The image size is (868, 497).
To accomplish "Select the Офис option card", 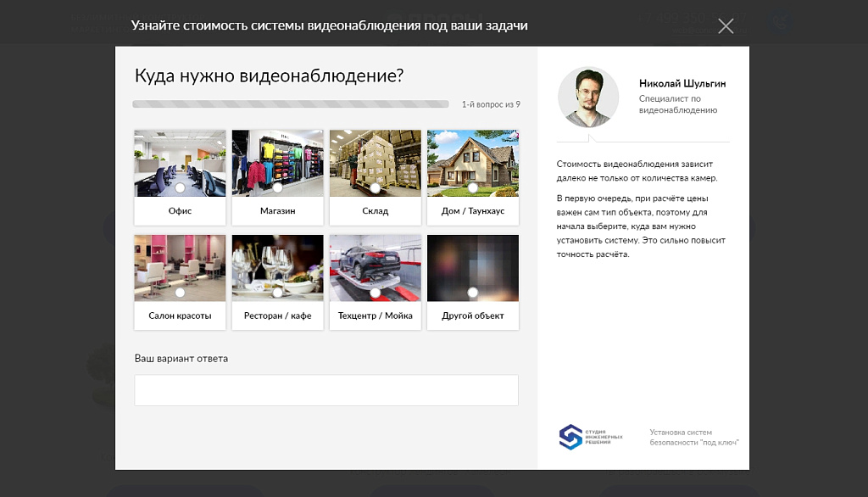I will pos(179,209).
